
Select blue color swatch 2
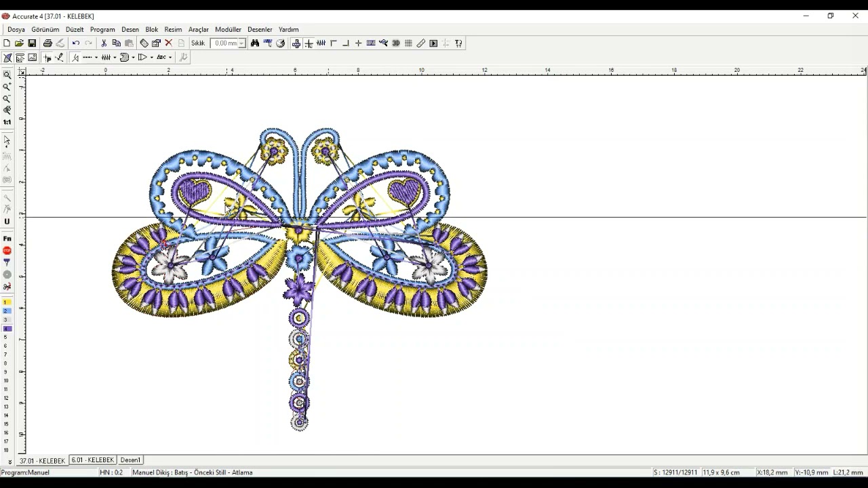pyautogui.click(x=7, y=311)
